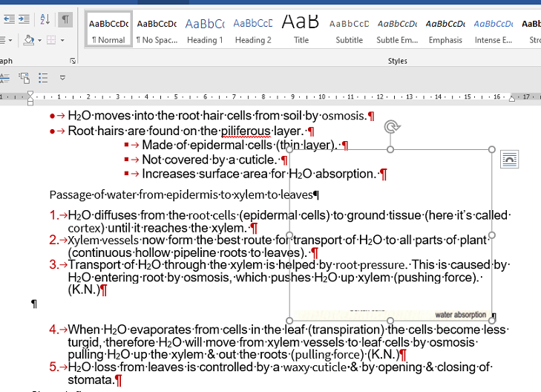Apply the Heading 2 style
This screenshot has width=541, height=392.
(253, 30)
